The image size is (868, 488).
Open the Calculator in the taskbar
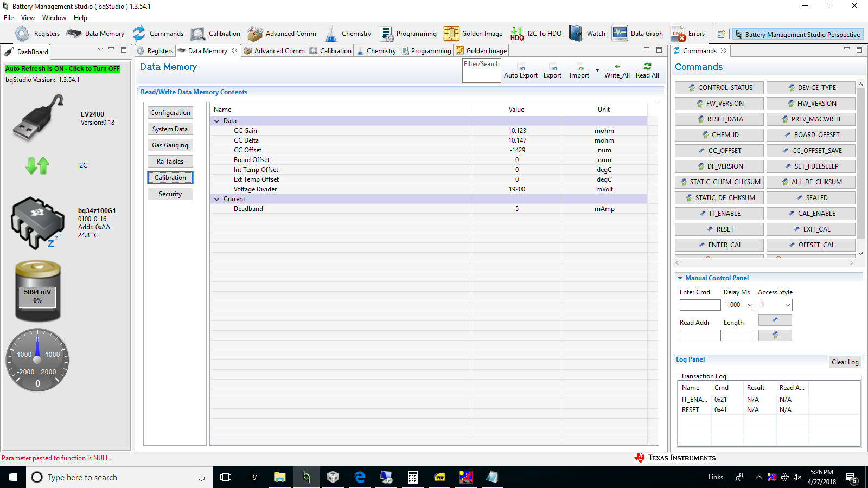point(412,477)
